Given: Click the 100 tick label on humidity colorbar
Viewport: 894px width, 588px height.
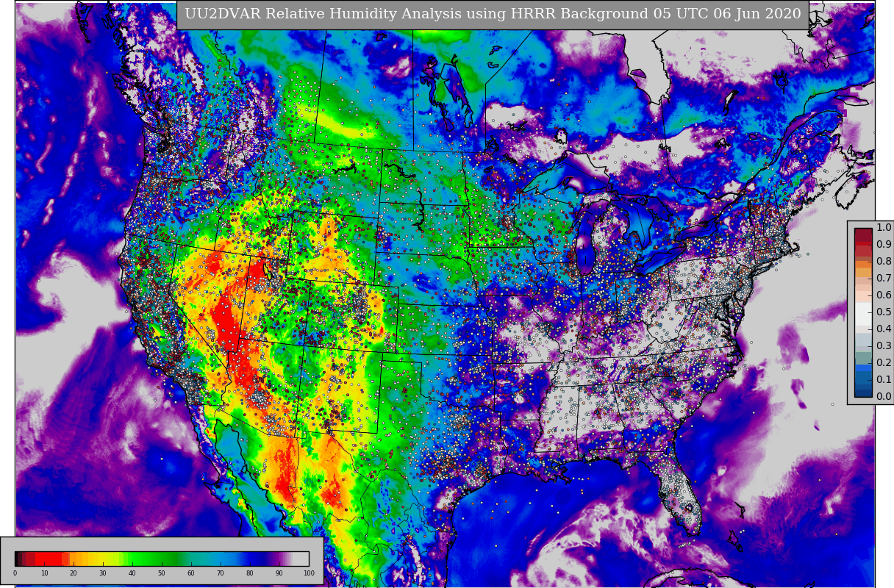Looking at the screenshot, I should (x=309, y=573).
